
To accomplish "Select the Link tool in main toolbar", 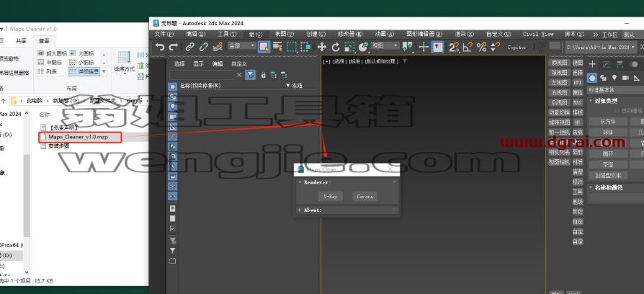I will pyautogui.click(x=189, y=48).
